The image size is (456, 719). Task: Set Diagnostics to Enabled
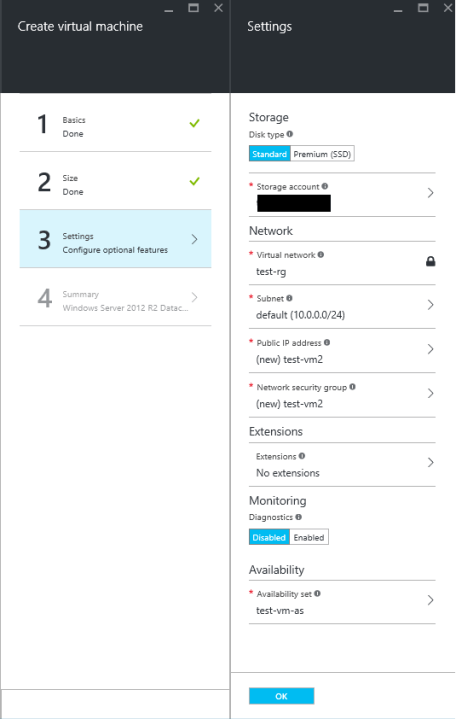(x=309, y=537)
